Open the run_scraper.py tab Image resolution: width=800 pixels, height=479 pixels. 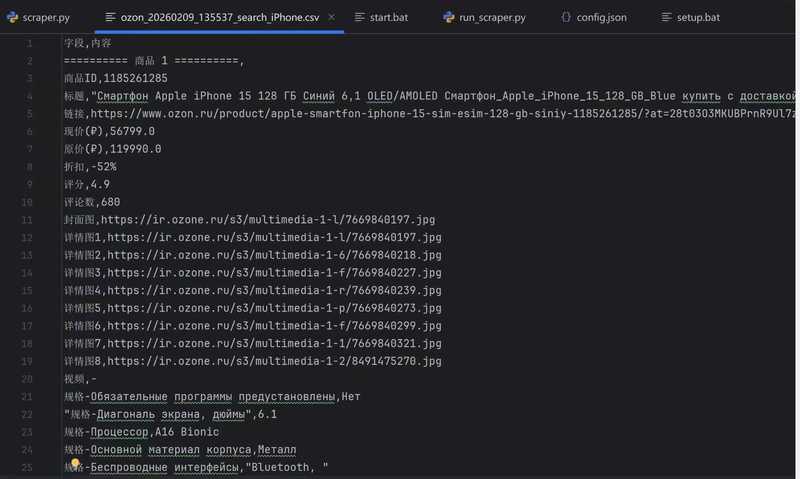[492, 18]
